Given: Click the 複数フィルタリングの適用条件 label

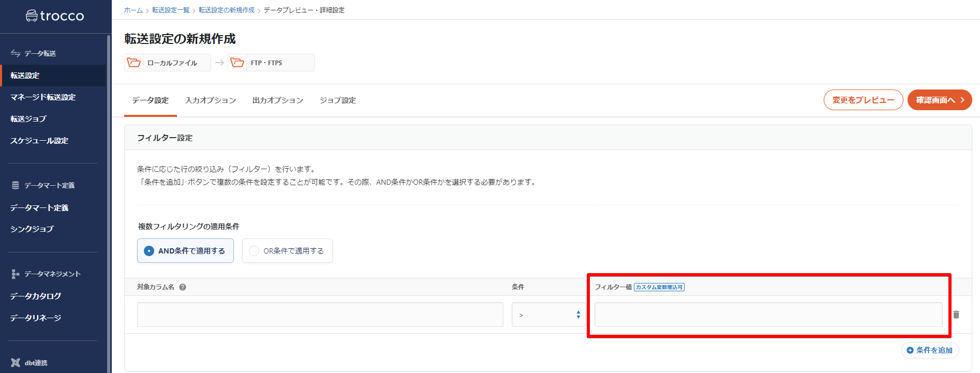Looking at the screenshot, I should point(189,227).
